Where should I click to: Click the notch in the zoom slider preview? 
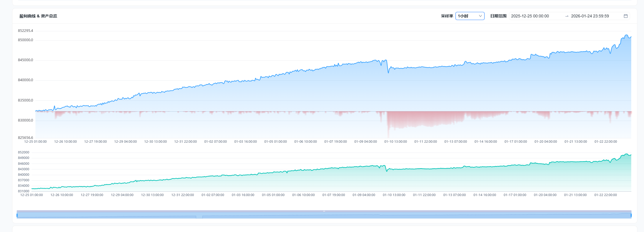[199, 217]
